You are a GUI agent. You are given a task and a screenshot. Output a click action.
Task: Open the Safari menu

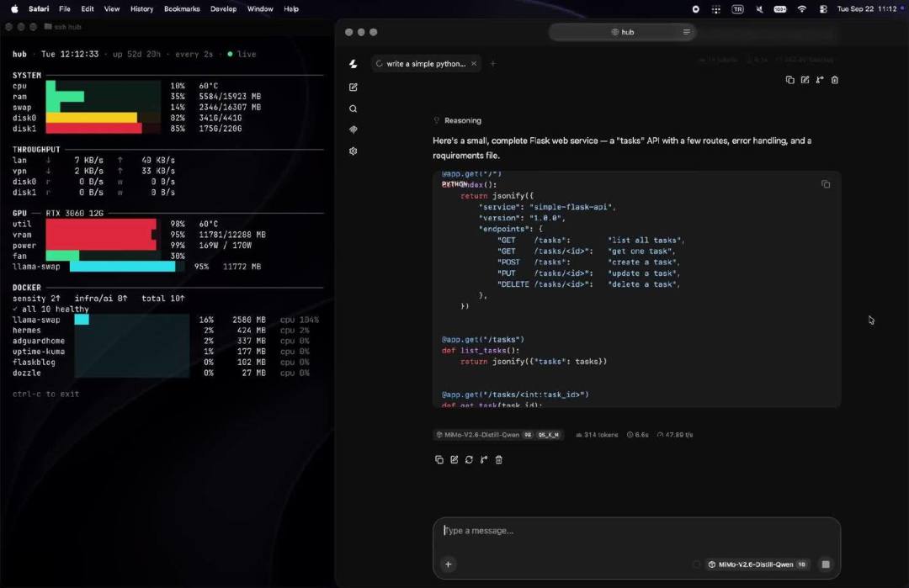(x=39, y=8)
